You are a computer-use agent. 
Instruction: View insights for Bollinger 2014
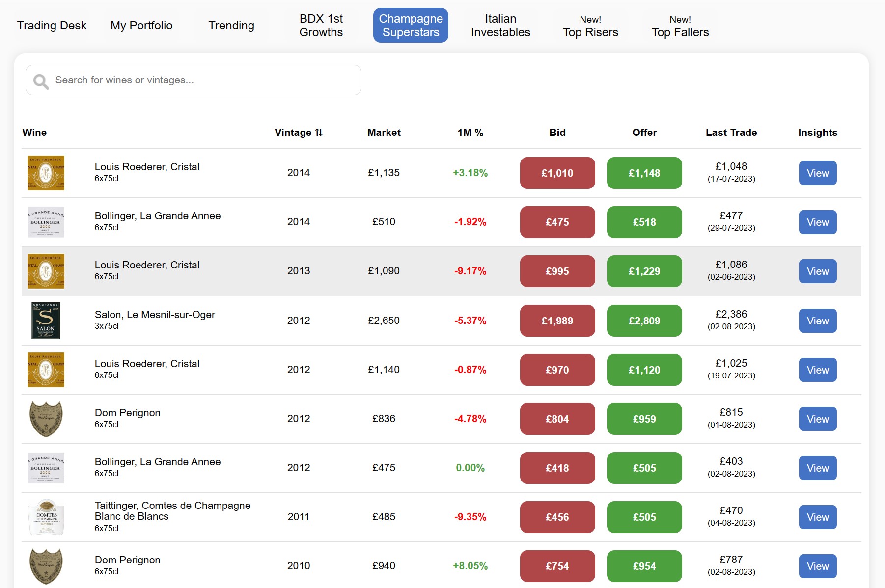coord(818,222)
